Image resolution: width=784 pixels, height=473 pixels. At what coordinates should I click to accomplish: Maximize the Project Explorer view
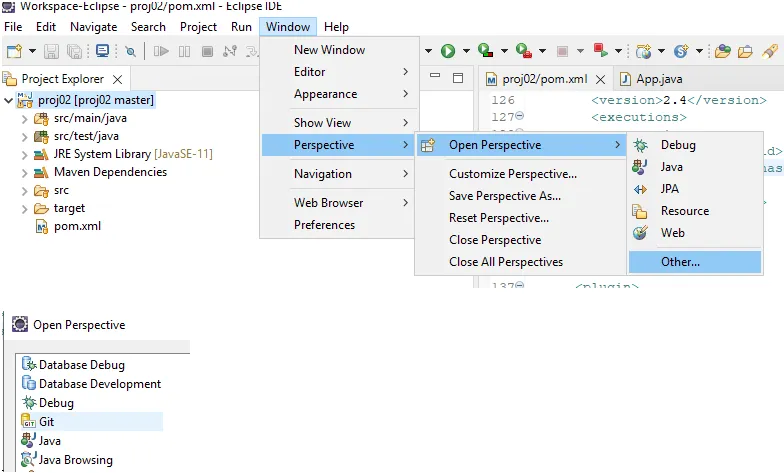[458, 78]
